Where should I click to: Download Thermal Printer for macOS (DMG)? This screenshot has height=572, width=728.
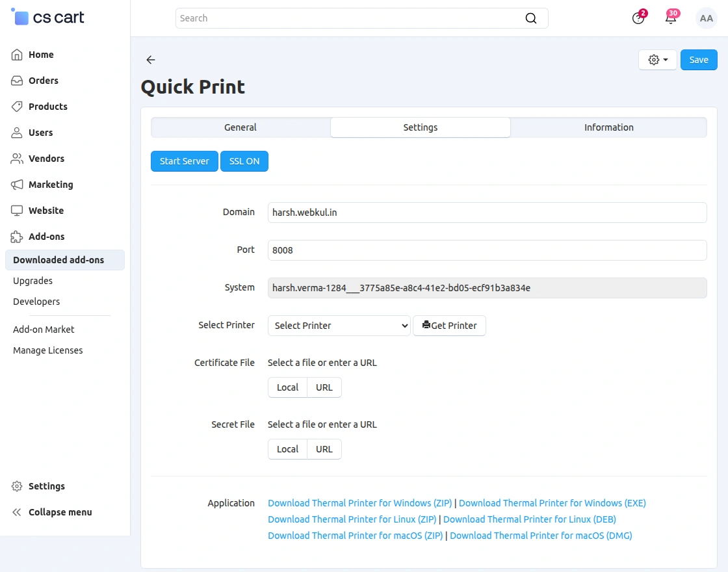pyautogui.click(x=541, y=536)
